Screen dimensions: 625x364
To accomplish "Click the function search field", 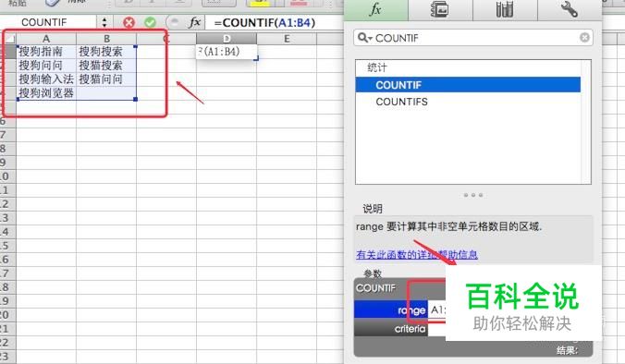I will click(472, 38).
